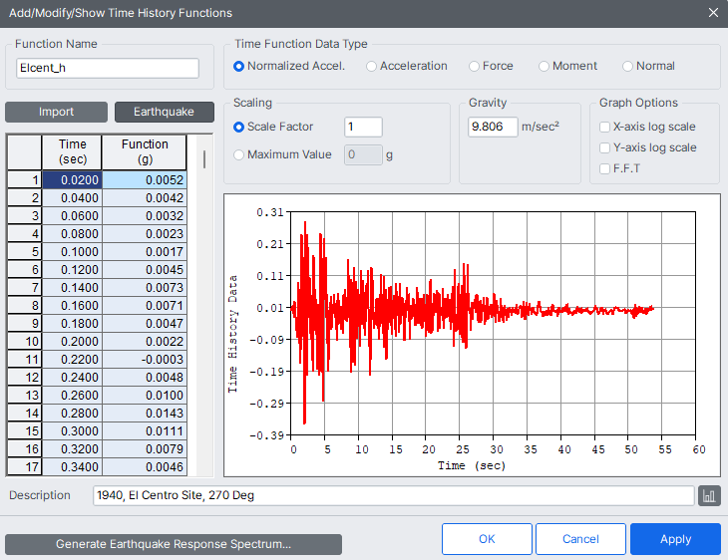This screenshot has width=728, height=560.
Task: Select the Function cell 0.0079
Action: point(145,449)
